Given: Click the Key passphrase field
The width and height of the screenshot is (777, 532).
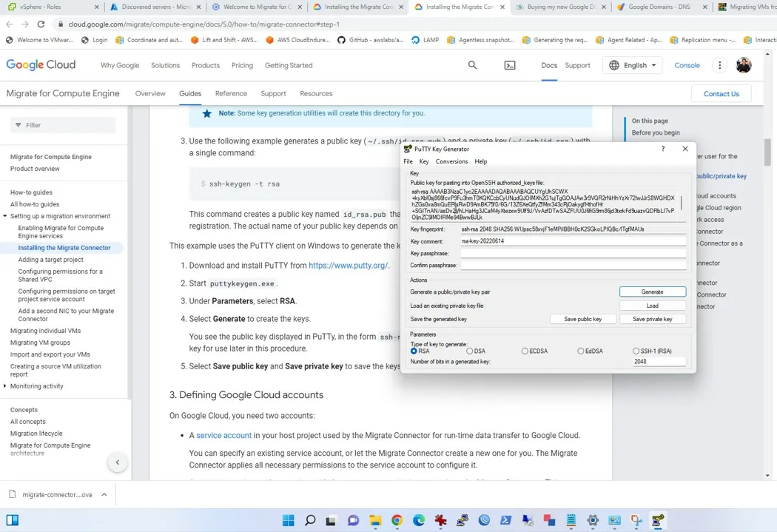Looking at the screenshot, I should [x=573, y=253].
